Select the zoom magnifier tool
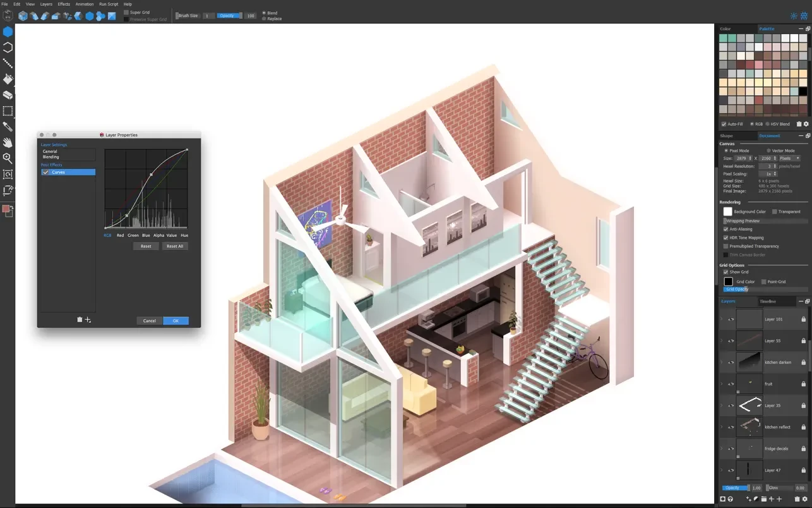The width and height of the screenshot is (812, 508). [8, 158]
